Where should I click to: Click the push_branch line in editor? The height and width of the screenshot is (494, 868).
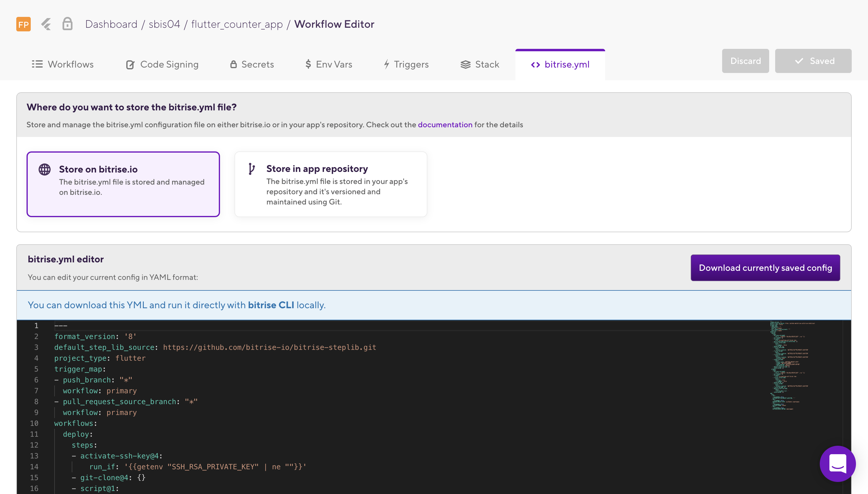(93, 380)
